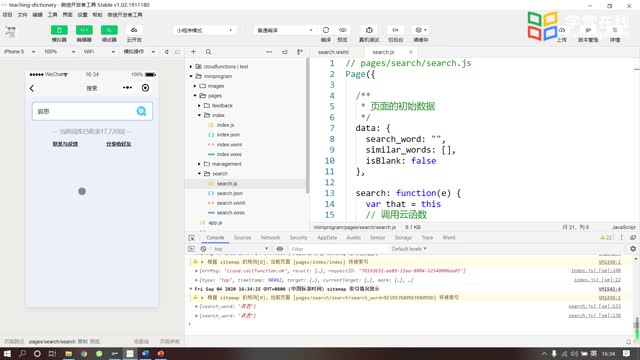Click the inspect element picker icon
The image size is (640, 360).
[191, 238]
